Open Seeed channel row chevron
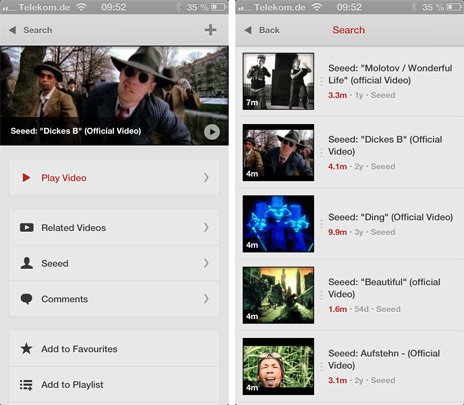The width and height of the screenshot is (464, 405). [x=206, y=263]
